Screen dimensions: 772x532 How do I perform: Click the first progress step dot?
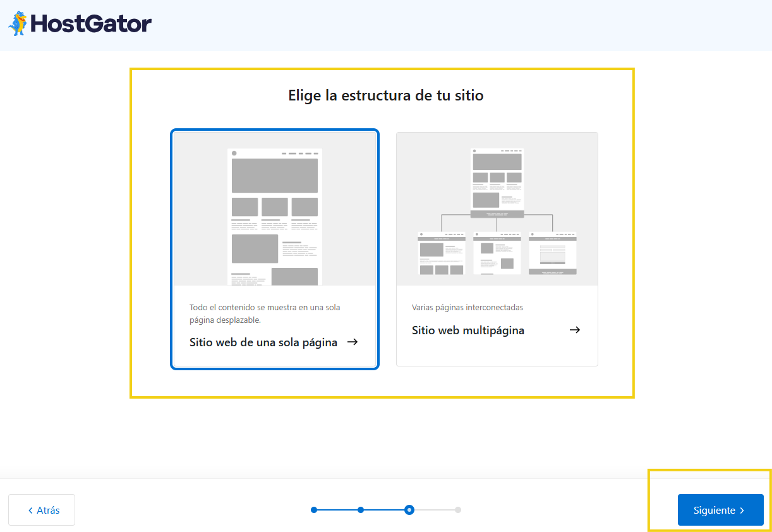pos(314,510)
